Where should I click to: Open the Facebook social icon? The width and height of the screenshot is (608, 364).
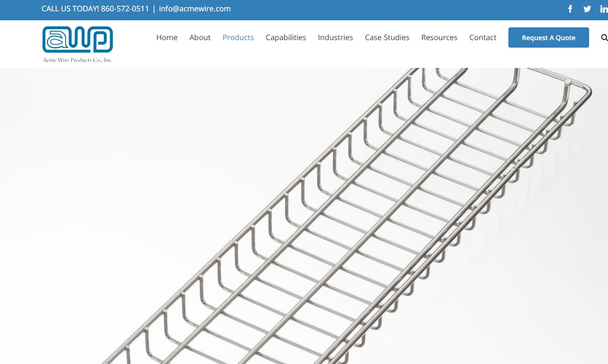(x=570, y=8)
